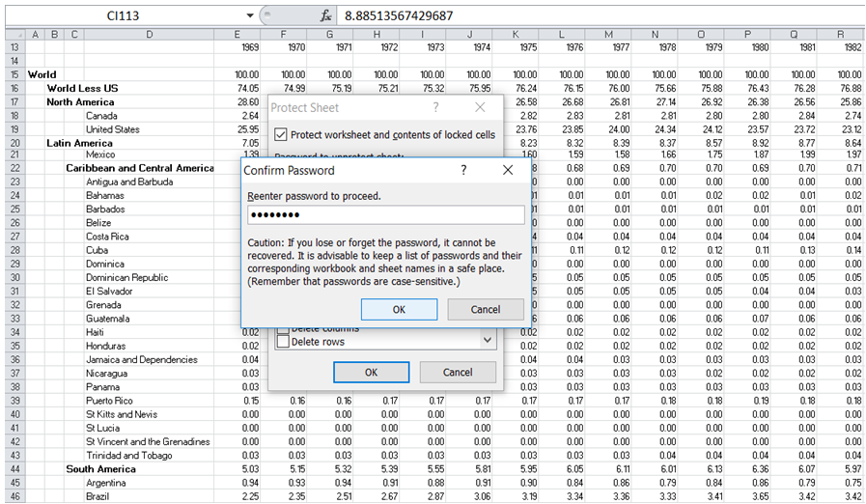This screenshot has height=504, width=866.
Task: Click the Dominican Republic cell
Action: 127,277
